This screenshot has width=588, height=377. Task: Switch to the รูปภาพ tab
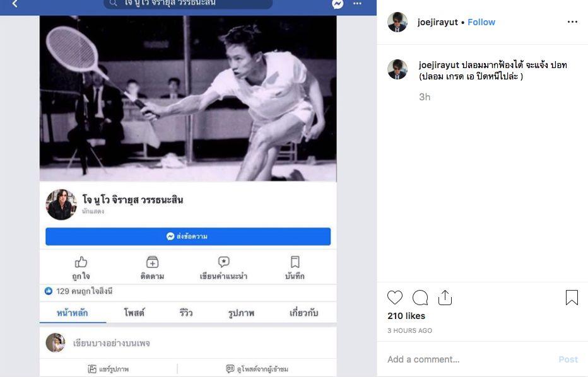(241, 313)
